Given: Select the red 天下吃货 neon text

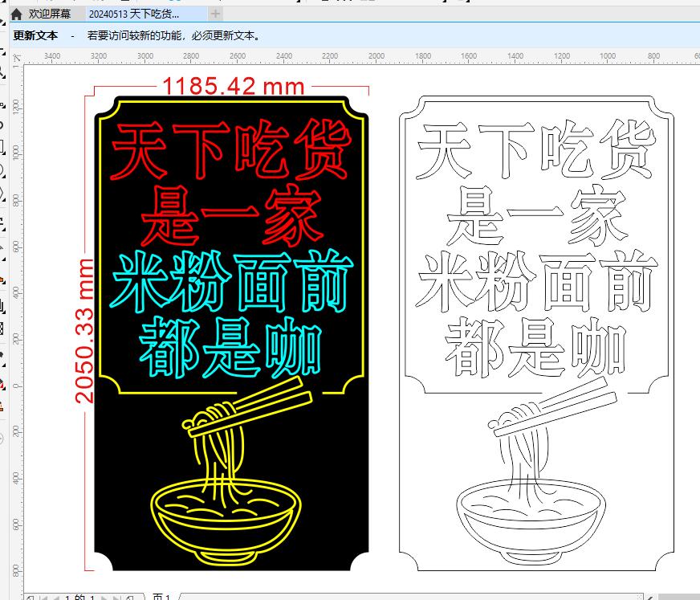Looking at the screenshot, I should pyautogui.click(x=231, y=150).
